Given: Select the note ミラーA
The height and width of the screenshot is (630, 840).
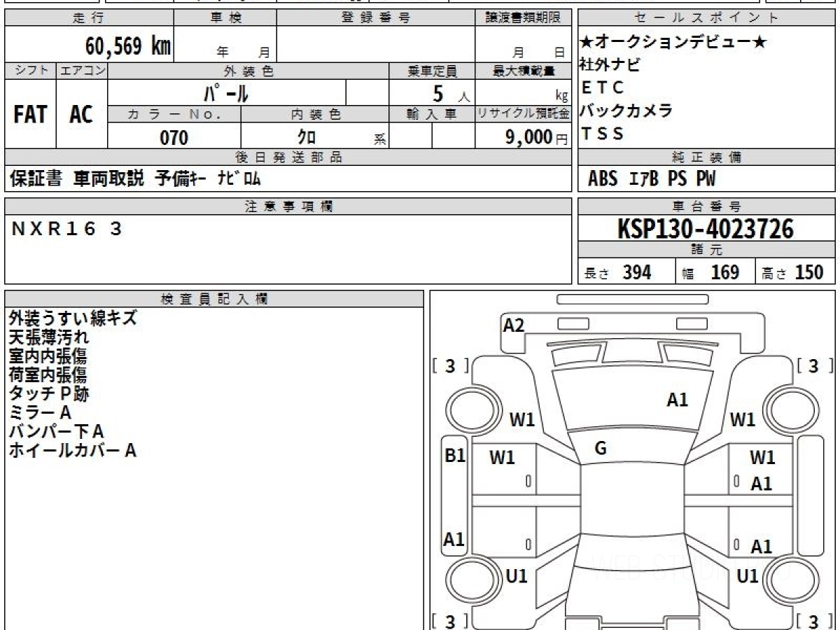Looking at the screenshot, I should [40, 412].
